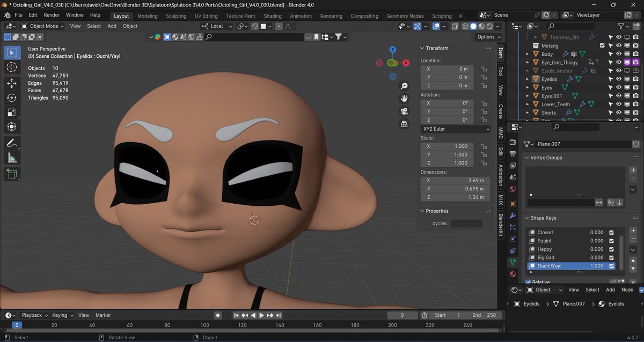Image resolution: width=644 pixels, height=342 pixels.
Task: Click the pan view hand icon
Action: [404, 99]
